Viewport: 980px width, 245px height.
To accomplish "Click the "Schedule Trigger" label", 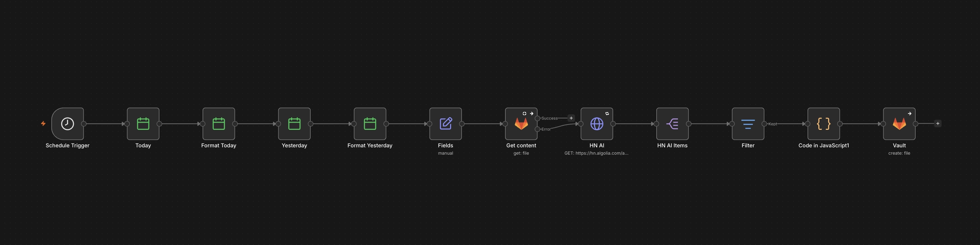I will click(68, 145).
